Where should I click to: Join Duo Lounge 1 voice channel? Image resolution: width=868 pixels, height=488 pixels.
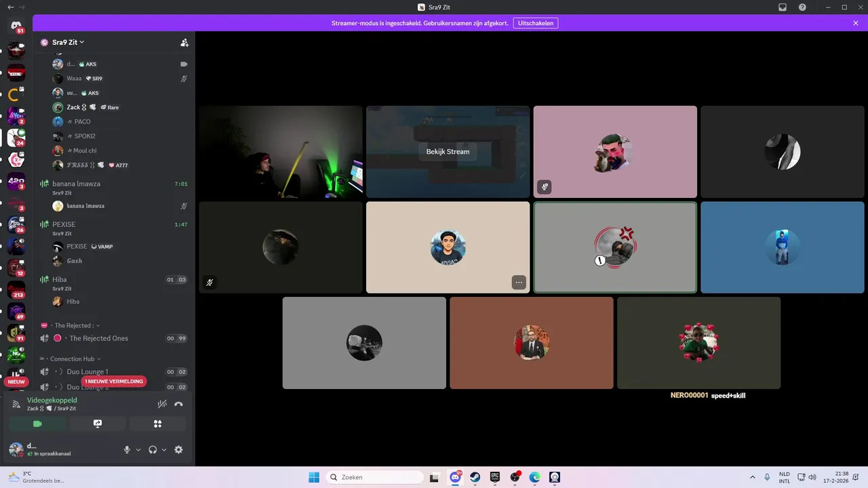click(113, 371)
